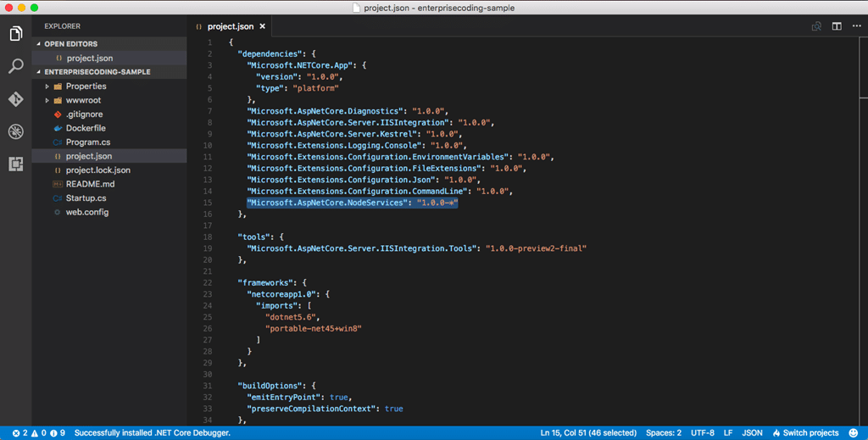Screen dimensions: 868x440
Task: Change file encoding UTF-8
Action: point(703,433)
